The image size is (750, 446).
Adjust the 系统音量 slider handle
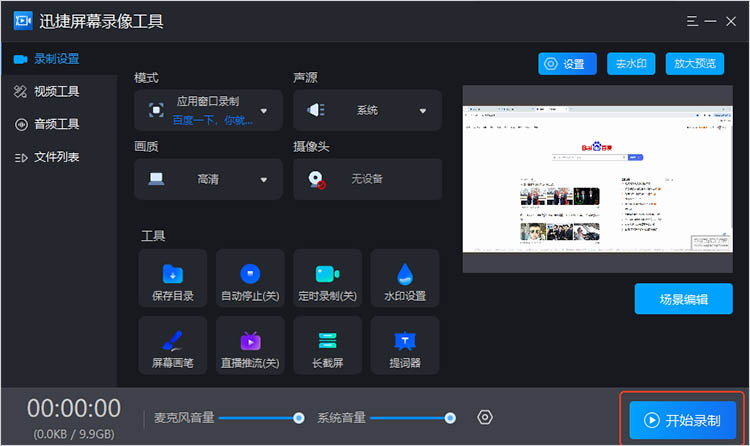click(x=450, y=418)
